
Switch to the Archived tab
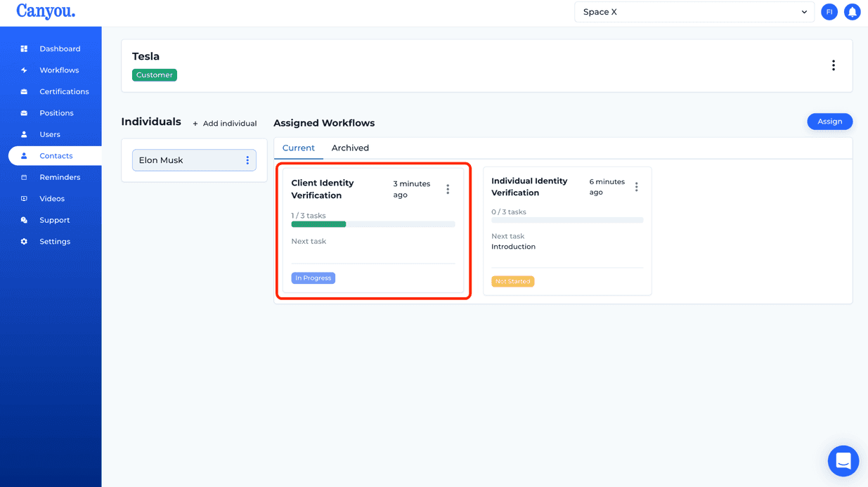click(x=350, y=148)
